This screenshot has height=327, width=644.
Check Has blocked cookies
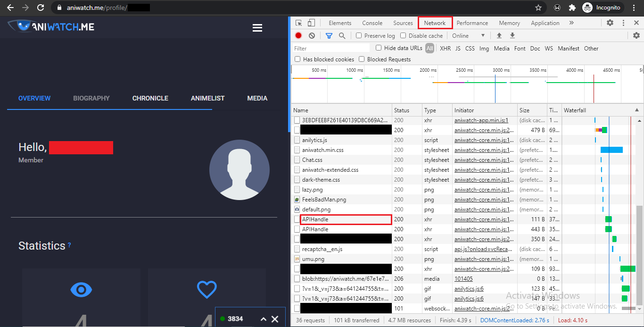coord(297,59)
